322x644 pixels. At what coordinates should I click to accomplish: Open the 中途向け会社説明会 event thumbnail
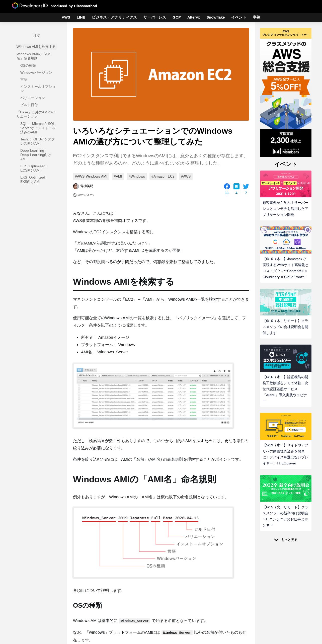click(x=286, y=302)
